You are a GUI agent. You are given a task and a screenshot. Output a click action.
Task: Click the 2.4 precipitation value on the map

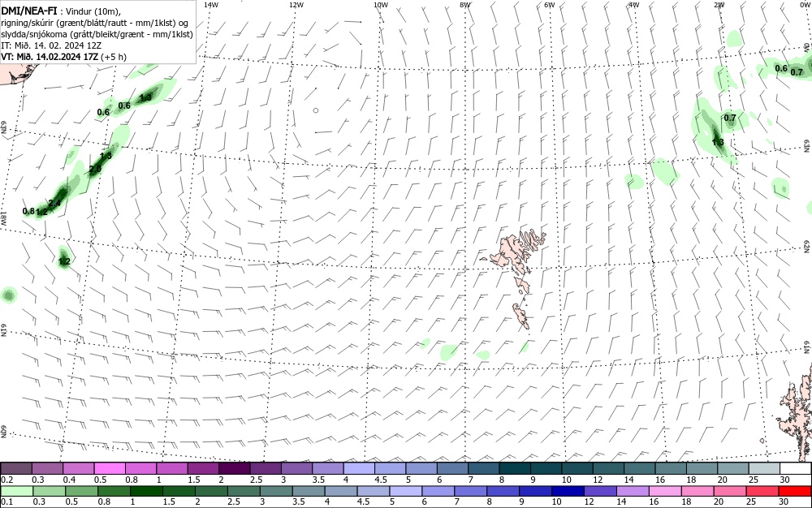pyautogui.click(x=55, y=203)
